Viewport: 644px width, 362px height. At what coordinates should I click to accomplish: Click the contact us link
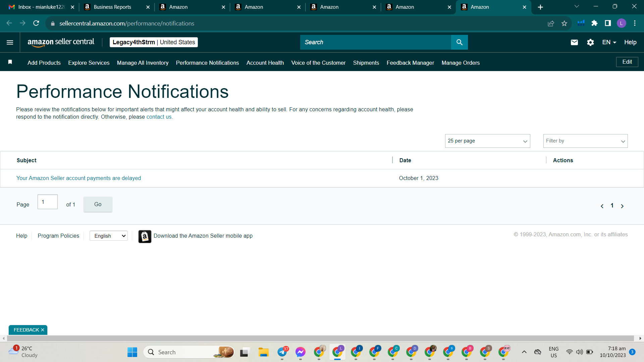click(159, 117)
